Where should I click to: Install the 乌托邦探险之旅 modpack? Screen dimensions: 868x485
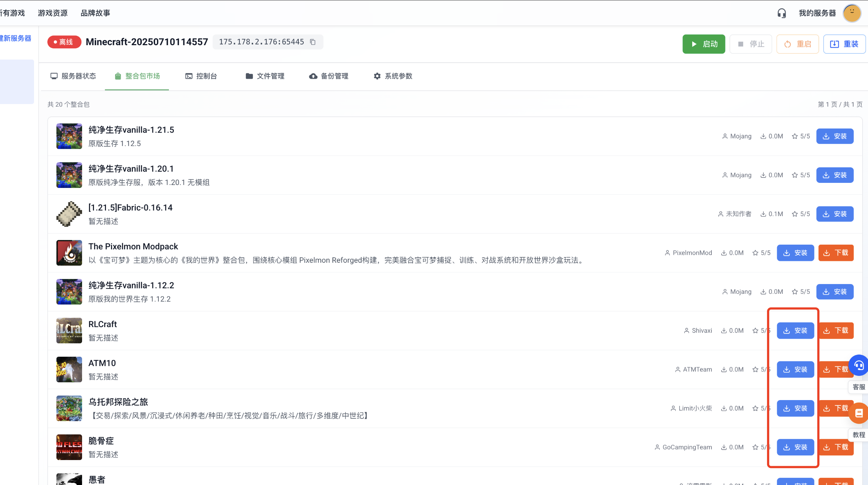point(795,408)
